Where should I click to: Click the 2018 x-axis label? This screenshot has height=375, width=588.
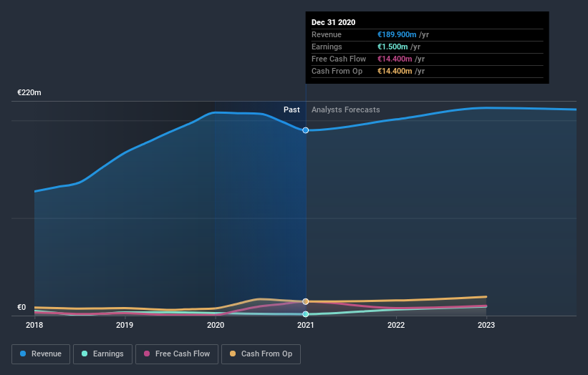pos(34,325)
